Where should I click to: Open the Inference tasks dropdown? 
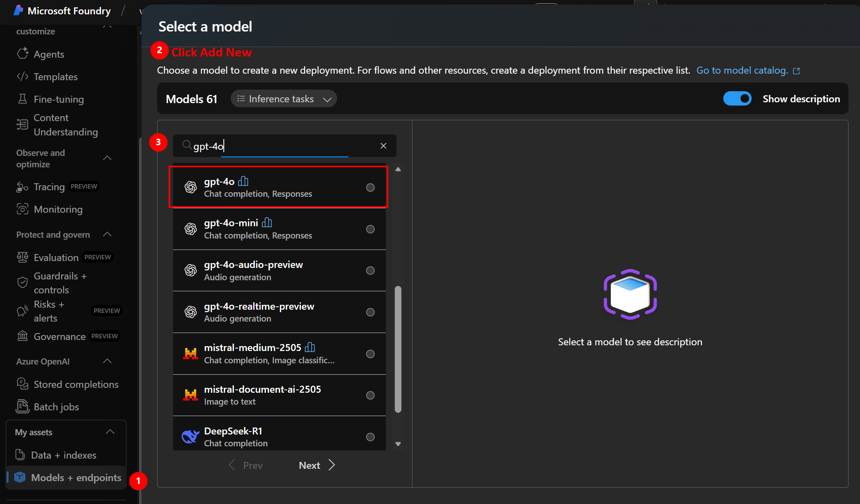284,99
